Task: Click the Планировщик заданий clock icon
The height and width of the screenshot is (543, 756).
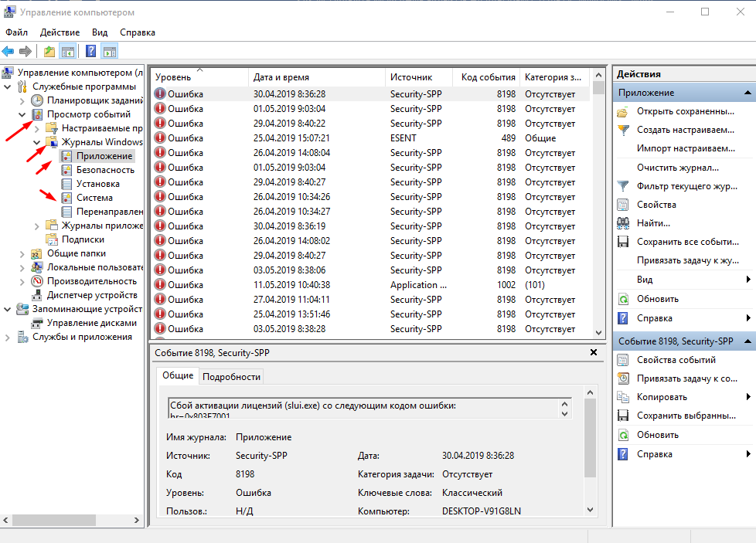Action: [37, 100]
